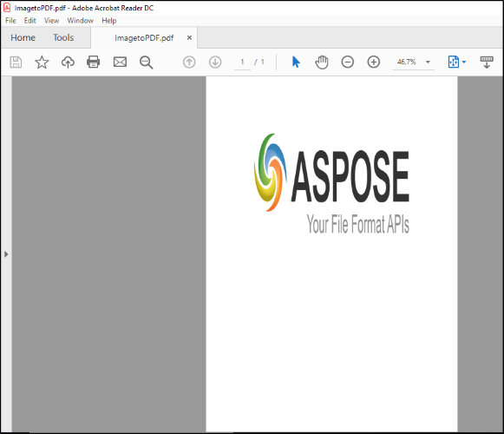Send file by email envelope icon
The height and width of the screenshot is (434, 504).
click(120, 62)
